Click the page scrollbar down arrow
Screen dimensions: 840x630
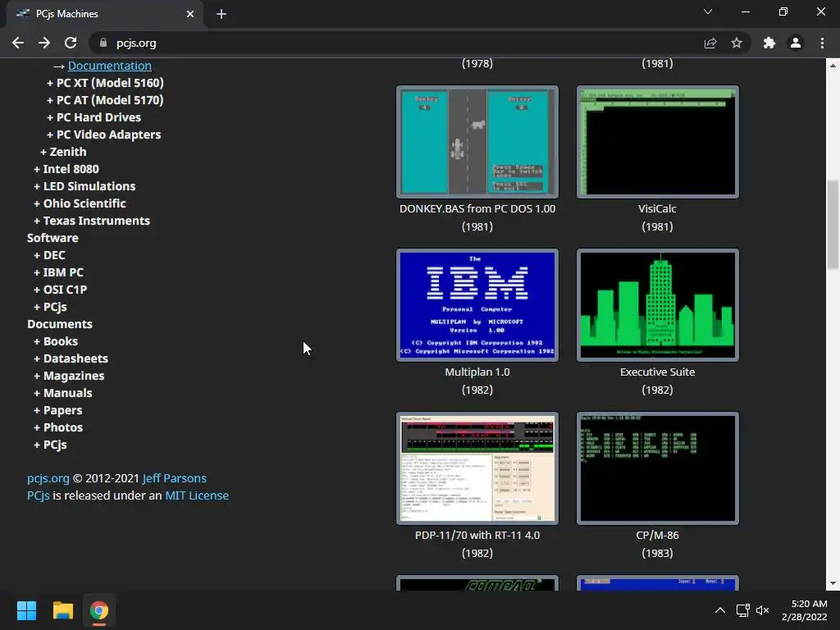coord(833,583)
